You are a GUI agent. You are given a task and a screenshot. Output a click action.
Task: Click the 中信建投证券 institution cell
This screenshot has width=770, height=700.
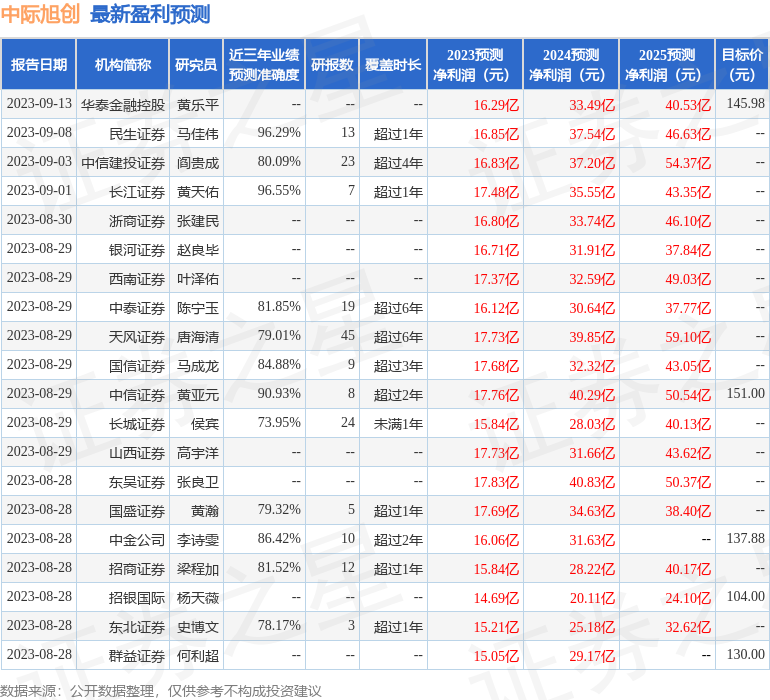(x=123, y=163)
